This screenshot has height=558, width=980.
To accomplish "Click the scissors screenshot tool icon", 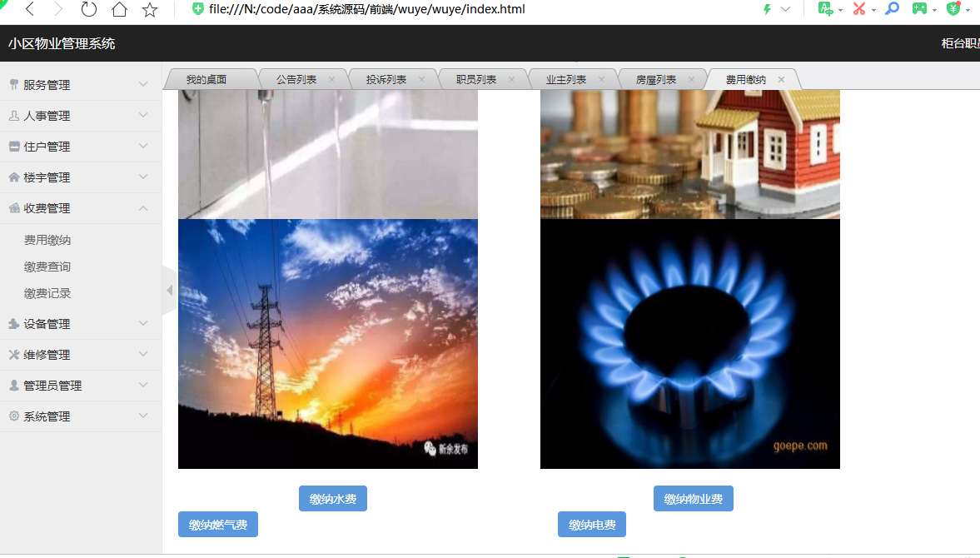I will (x=858, y=9).
